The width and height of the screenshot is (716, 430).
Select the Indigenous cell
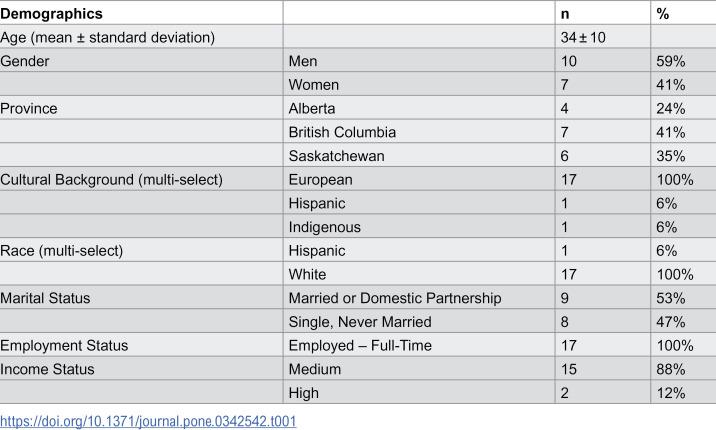[325, 227]
